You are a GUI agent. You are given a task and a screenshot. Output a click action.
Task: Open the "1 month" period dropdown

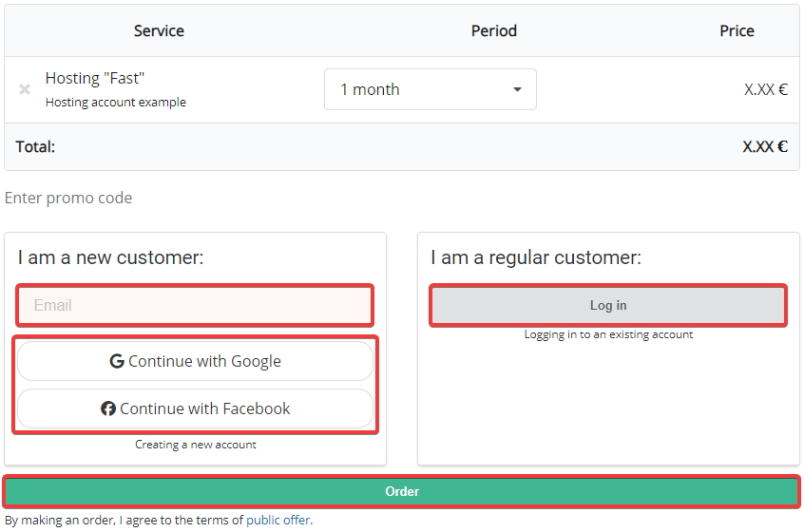(x=430, y=89)
